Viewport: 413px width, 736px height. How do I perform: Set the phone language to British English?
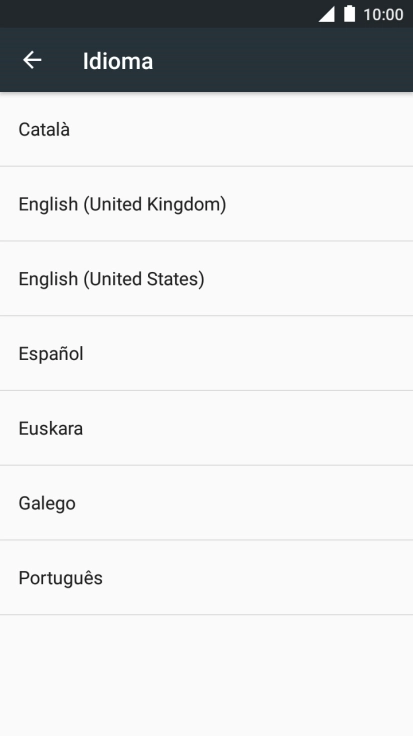pos(206,204)
